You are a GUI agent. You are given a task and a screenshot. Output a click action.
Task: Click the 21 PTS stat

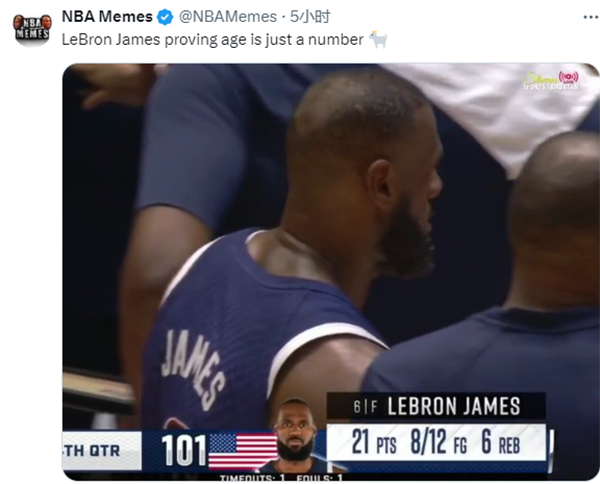click(x=374, y=442)
